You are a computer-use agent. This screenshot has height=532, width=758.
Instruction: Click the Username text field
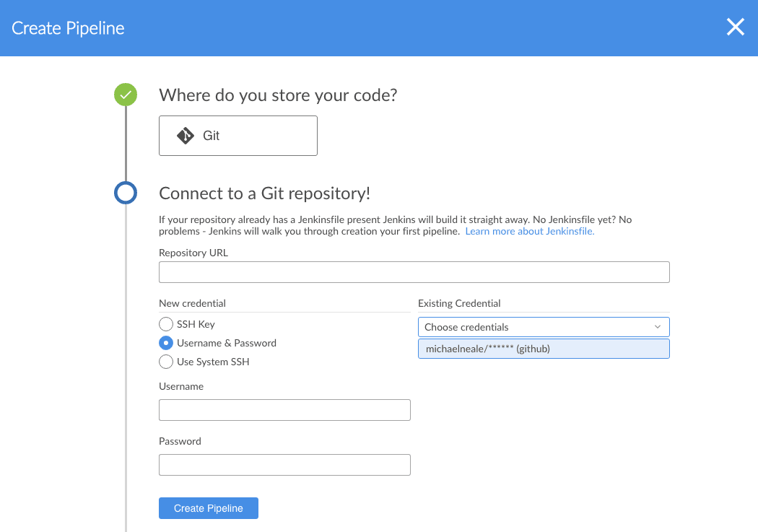click(x=284, y=409)
